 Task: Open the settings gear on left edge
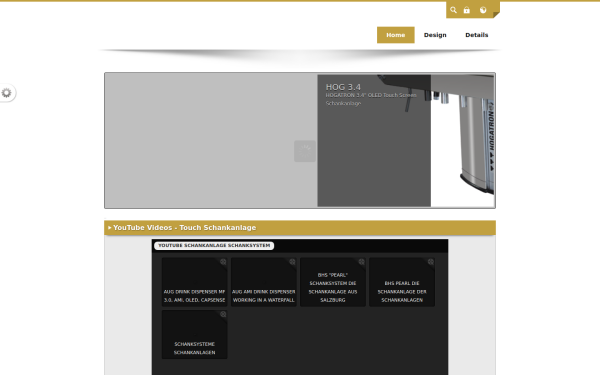(x=7, y=93)
